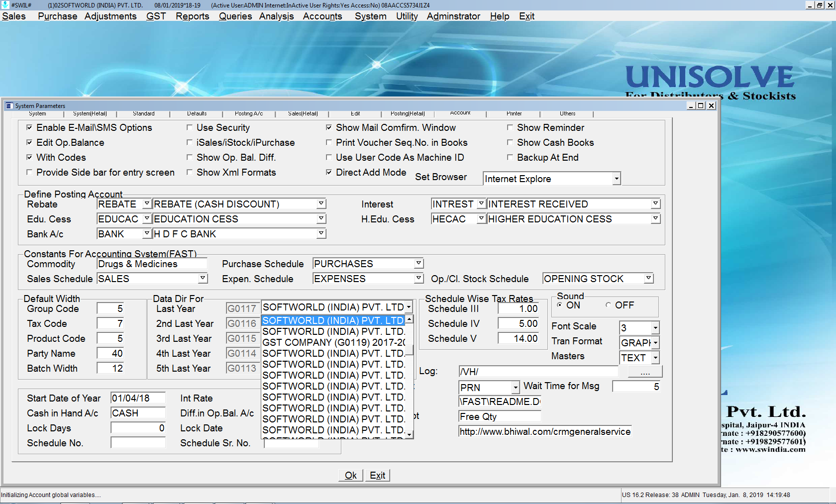Viewport: 836px width, 504px height.
Task: Enable Show Reminder checkbox
Action: pyautogui.click(x=510, y=127)
